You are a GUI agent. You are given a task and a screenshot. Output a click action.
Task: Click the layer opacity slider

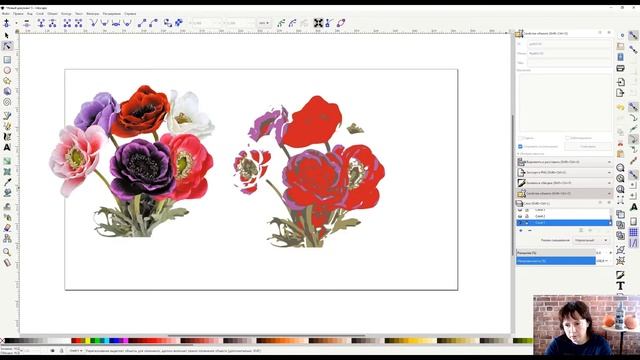[x=556, y=261]
